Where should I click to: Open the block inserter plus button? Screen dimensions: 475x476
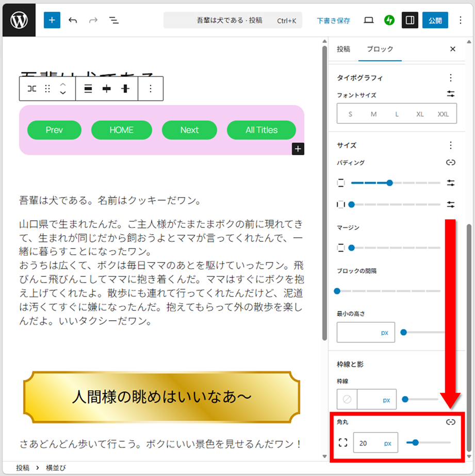[52, 20]
